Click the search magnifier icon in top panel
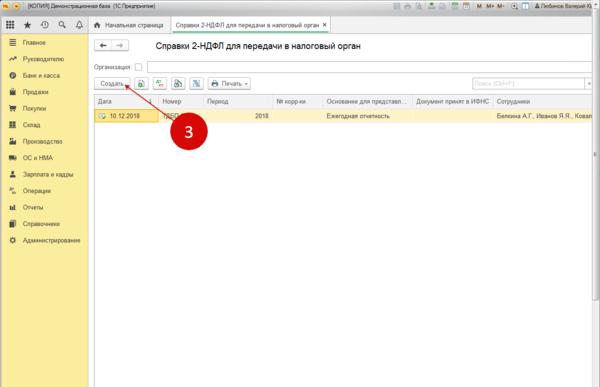Image resolution: width=600 pixels, height=387 pixels. click(x=62, y=25)
